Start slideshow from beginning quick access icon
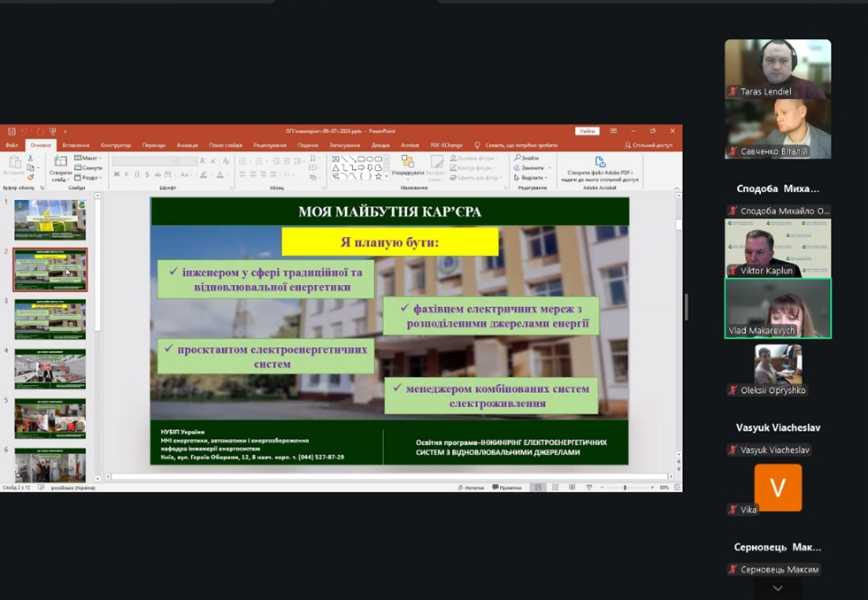 click(52, 131)
